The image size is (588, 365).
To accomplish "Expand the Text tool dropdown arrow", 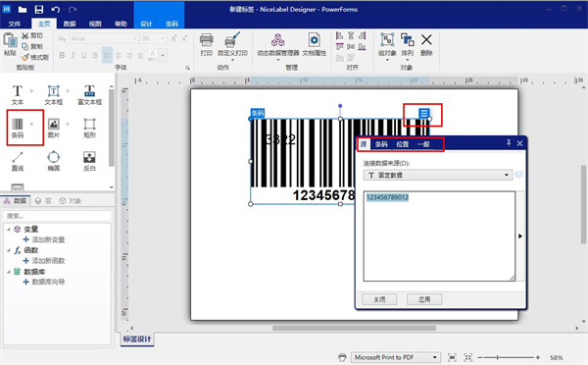I will tap(31, 91).
